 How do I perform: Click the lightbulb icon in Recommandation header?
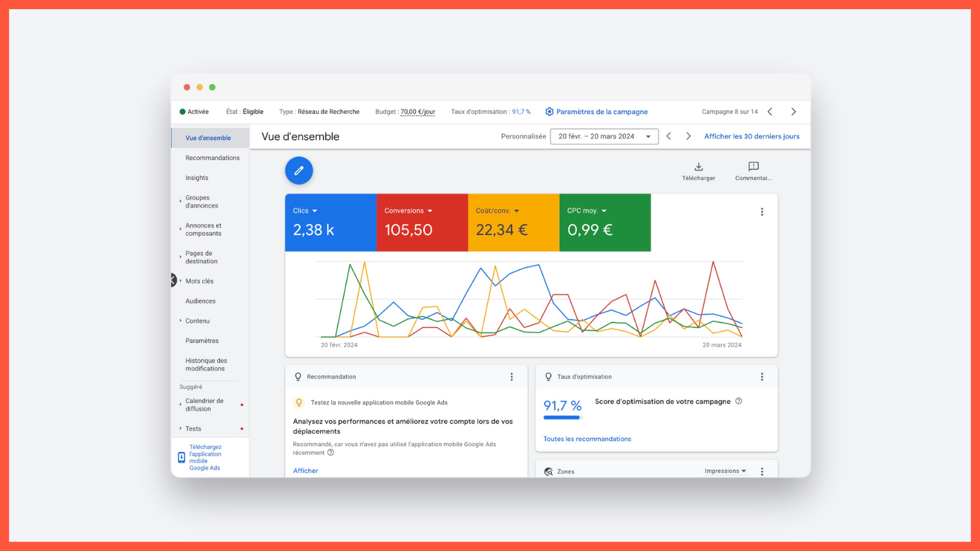tap(298, 377)
